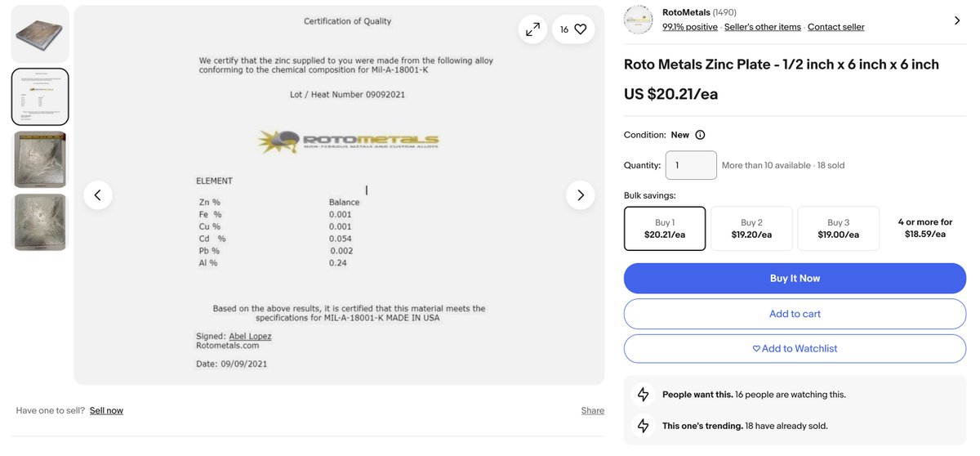Viewport: 980px width, 456px height.
Task: Open condition info tooltip icon
Action: (x=700, y=135)
